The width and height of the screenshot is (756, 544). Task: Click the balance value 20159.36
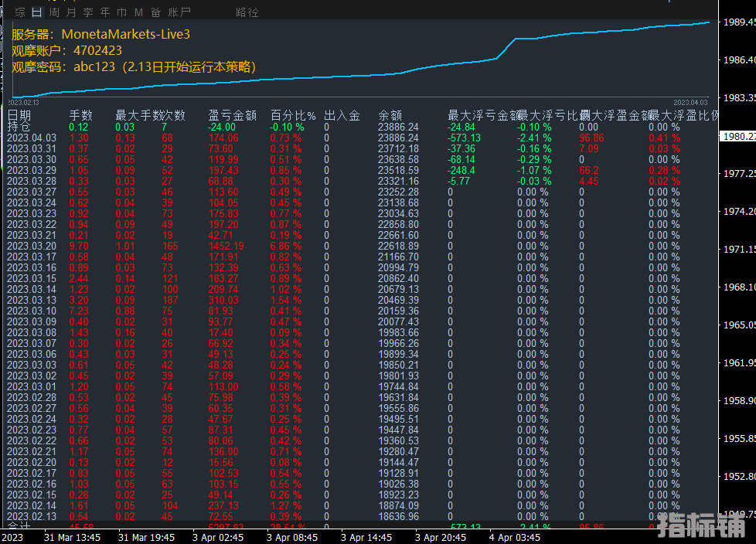tap(398, 311)
